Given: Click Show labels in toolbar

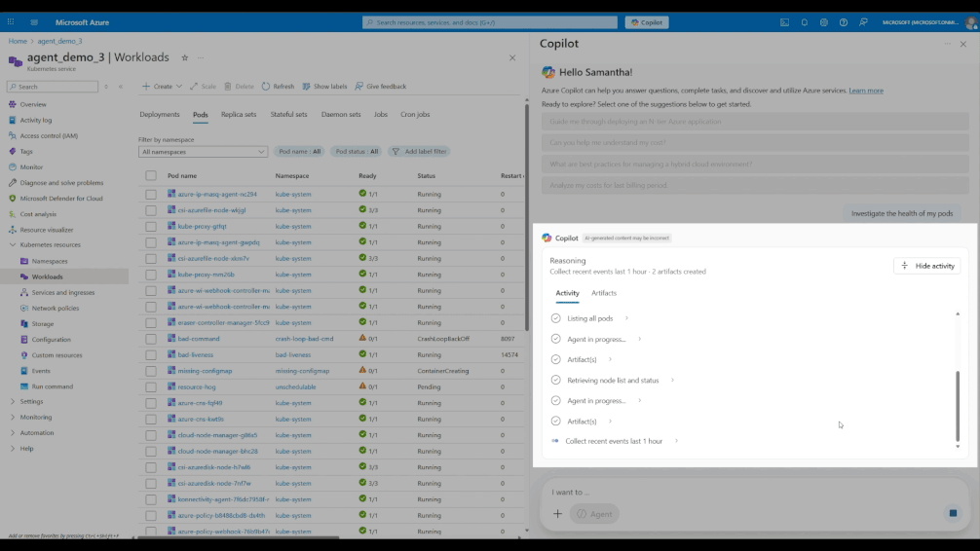Looking at the screenshot, I should pos(325,87).
